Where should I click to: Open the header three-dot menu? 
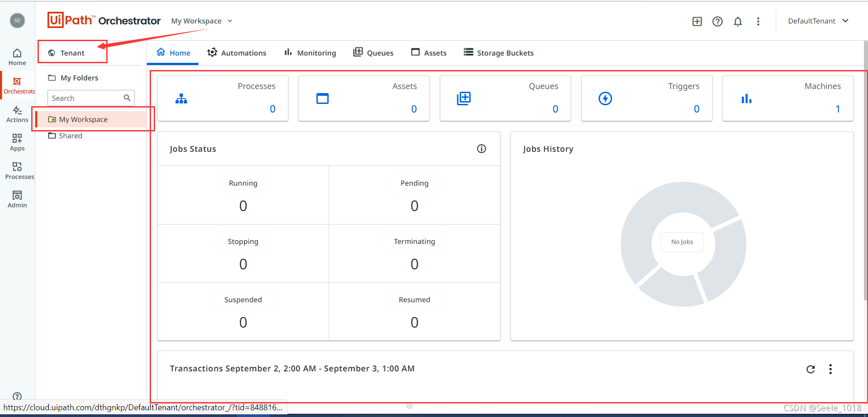point(758,21)
